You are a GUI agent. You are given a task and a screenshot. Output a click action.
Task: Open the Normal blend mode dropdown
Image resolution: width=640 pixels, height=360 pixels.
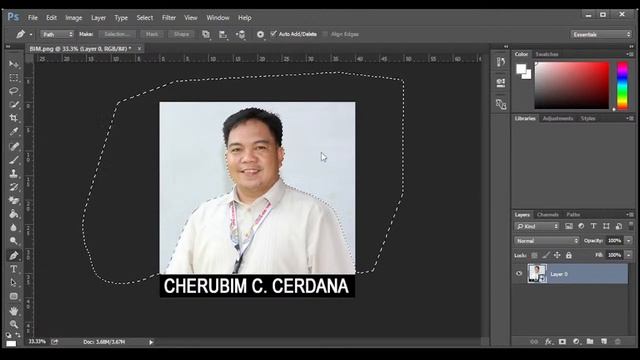click(x=547, y=241)
